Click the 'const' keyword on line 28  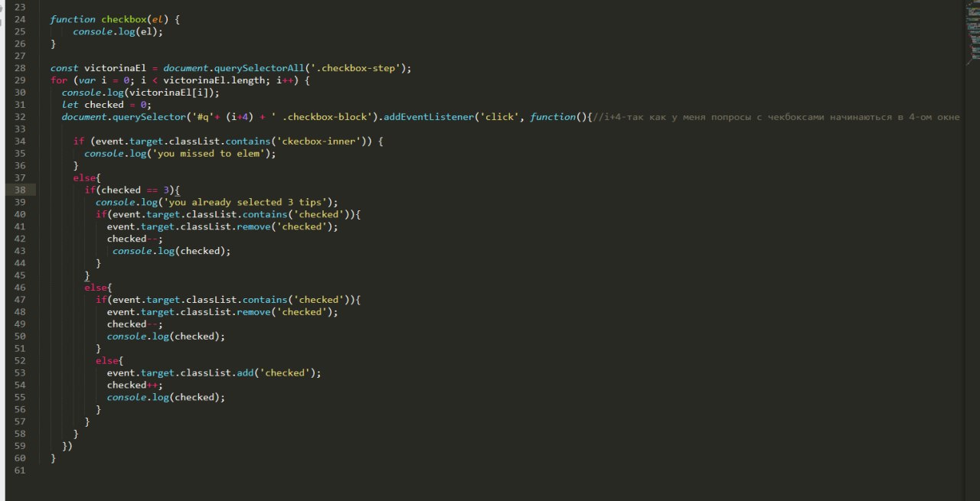64,68
